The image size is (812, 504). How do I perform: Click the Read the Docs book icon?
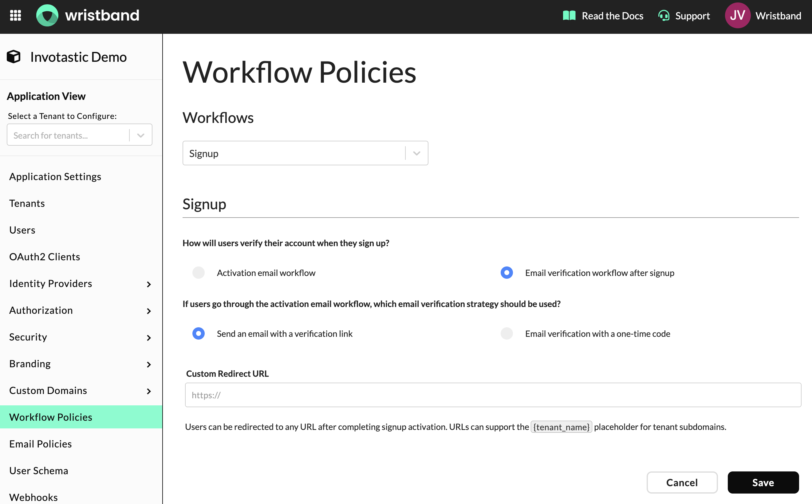coord(569,16)
